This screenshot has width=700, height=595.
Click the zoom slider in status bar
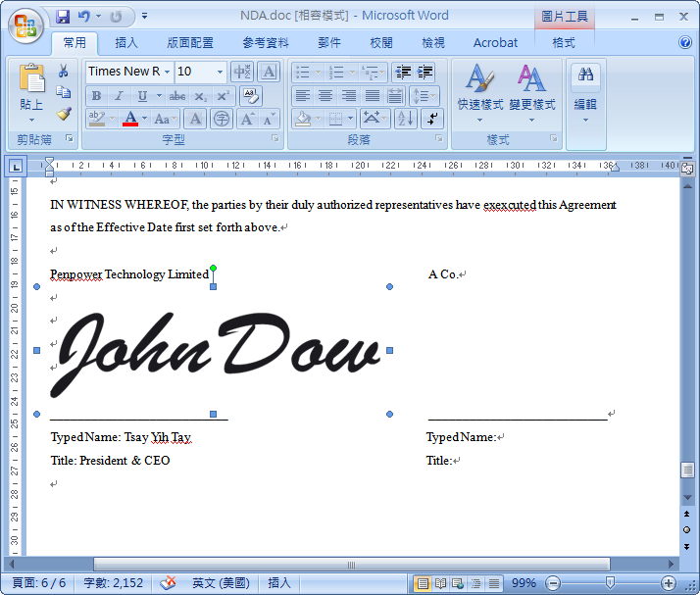610,583
